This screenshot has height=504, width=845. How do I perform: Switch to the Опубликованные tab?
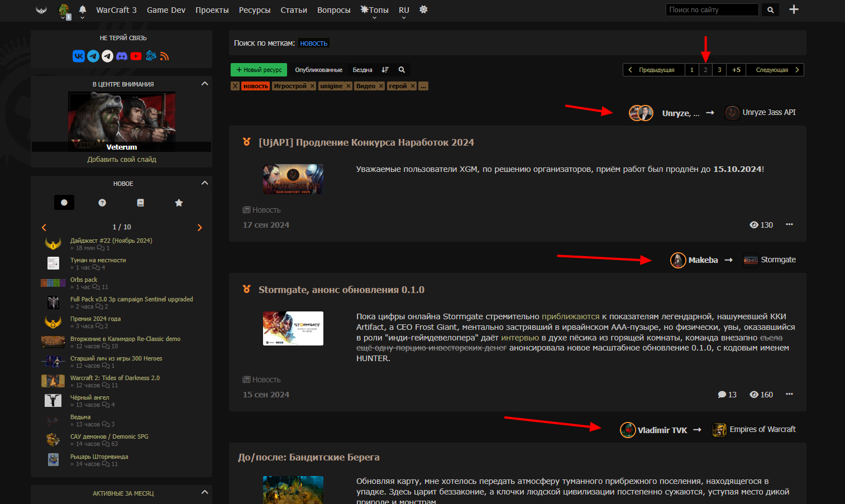318,70
